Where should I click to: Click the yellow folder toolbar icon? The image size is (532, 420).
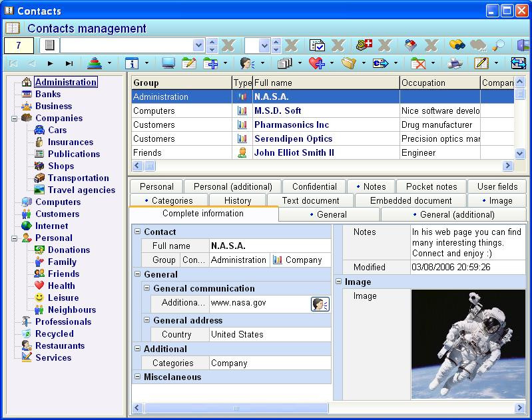[349, 63]
